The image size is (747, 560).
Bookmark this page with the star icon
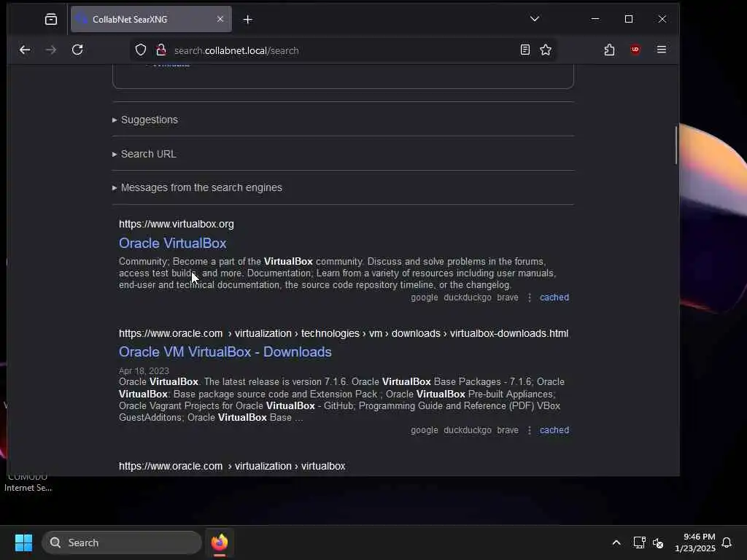pyautogui.click(x=546, y=50)
